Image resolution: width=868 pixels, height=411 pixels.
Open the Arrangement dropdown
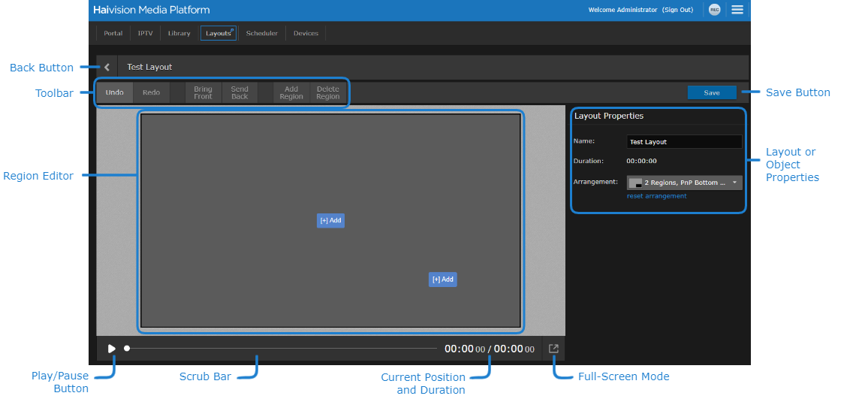click(684, 183)
